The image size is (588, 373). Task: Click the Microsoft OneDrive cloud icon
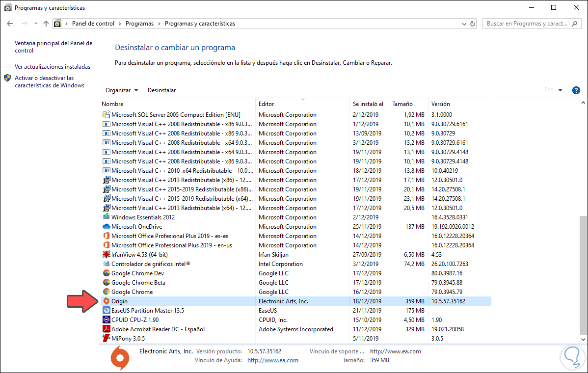pyautogui.click(x=107, y=226)
